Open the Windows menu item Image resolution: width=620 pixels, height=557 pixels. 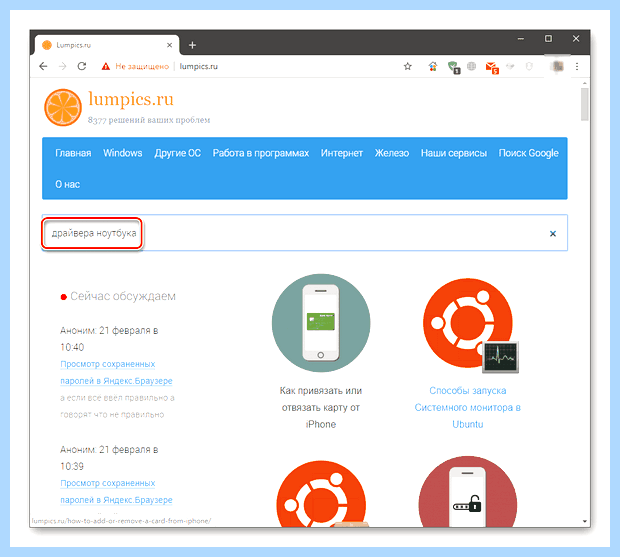click(x=123, y=153)
